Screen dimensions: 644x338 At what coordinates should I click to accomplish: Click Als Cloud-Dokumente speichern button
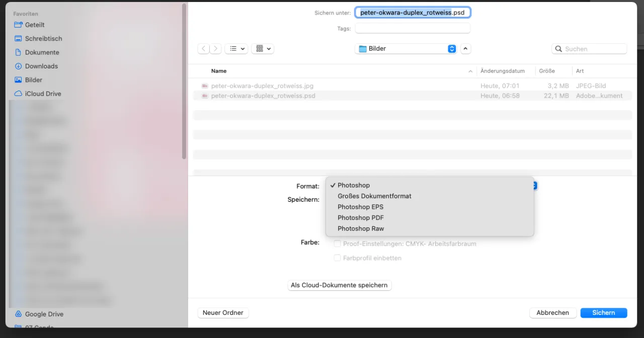[339, 285]
